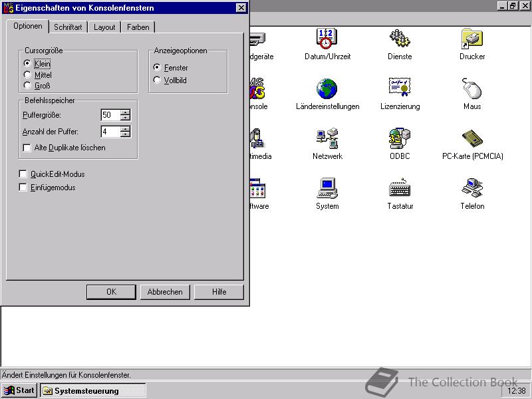Image resolution: width=532 pixels, height=399 pixels.
Task: Close the Eigenschaften von Konsolenfenstern dialog
Action: click(241, 8)
